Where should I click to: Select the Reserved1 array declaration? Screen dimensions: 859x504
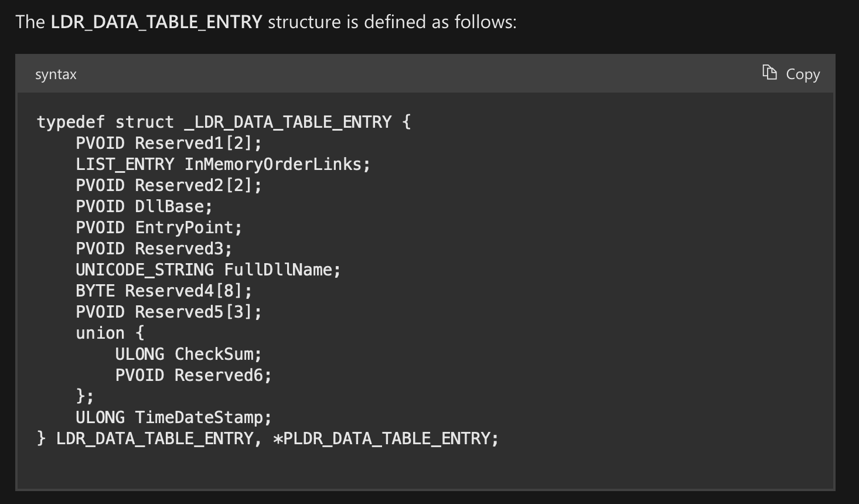(170, 142)
